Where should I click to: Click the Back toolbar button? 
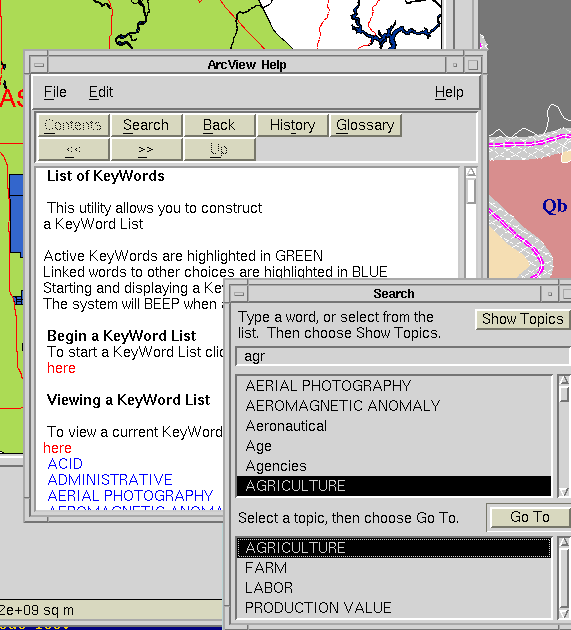click(x=219, y=125)
